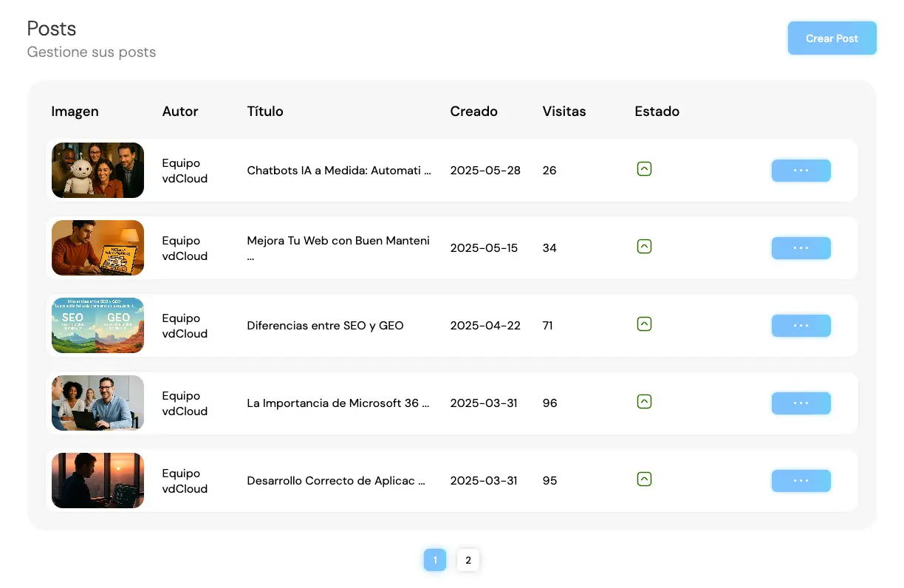
Task: Toggle status icon for Desarrollo Correcto post
Action: tap(644, 479)
